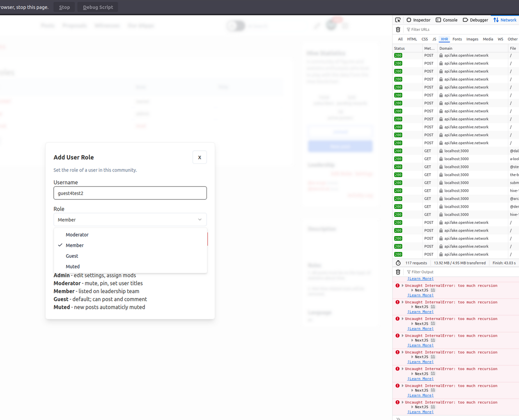
Task: Click the element picker icon in DevTools
Action: click(x=398, y=20)
